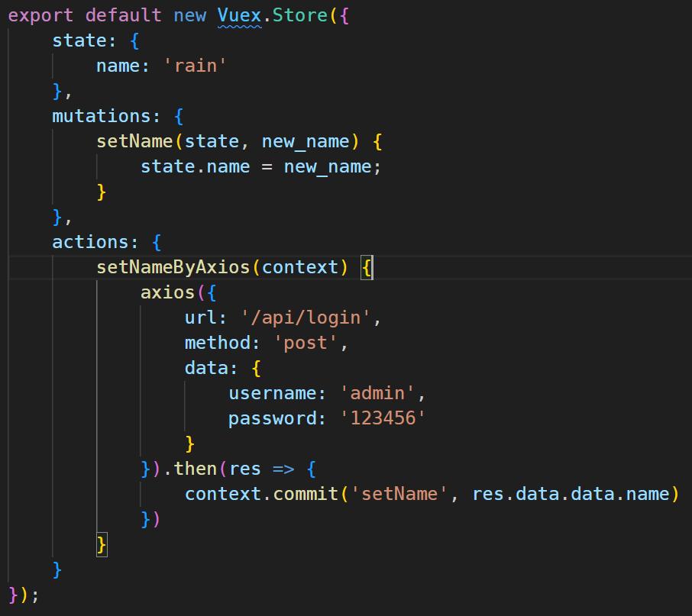
Task: Click the 'setName' mutation definition
Action: 134,141
